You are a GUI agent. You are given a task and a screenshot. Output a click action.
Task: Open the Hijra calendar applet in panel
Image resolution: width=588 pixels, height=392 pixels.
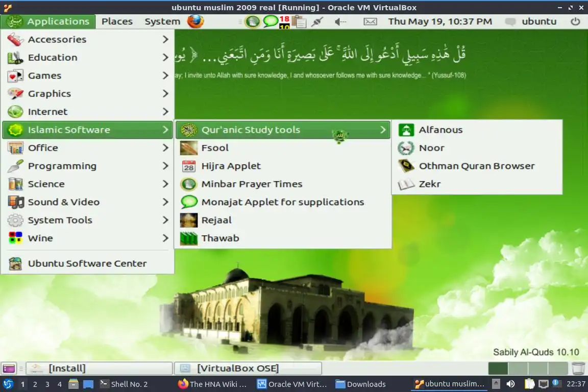coord(285,22)
